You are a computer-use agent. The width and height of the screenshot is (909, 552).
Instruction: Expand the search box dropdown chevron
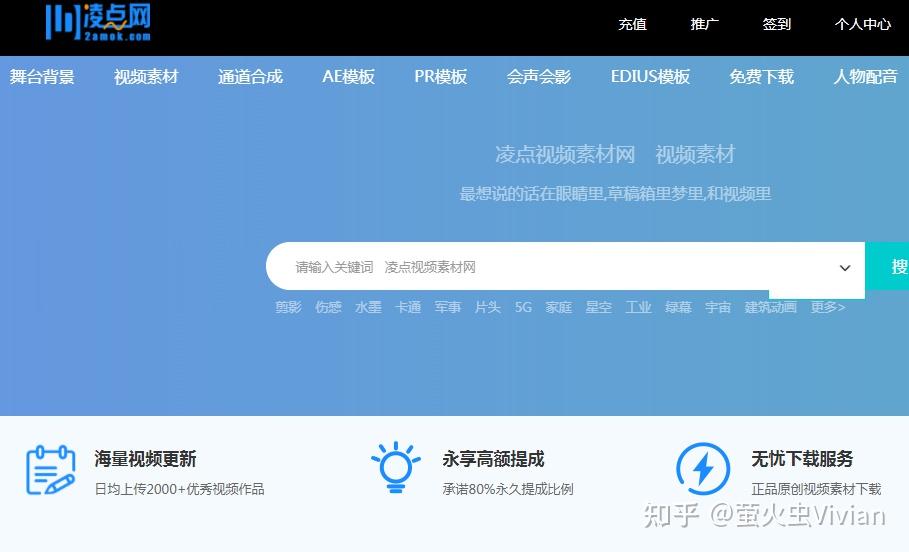[845, 268]
